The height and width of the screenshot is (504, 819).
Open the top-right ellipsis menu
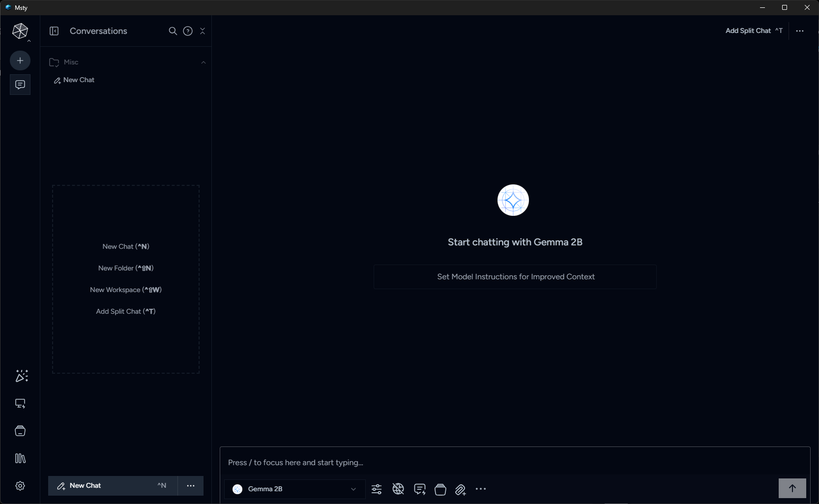800,31
